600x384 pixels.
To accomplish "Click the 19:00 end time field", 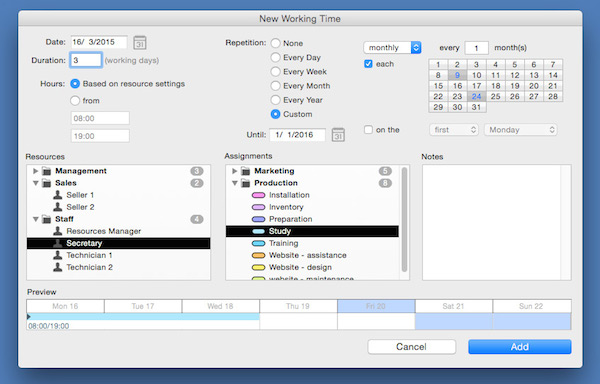I will click(100, 136).
